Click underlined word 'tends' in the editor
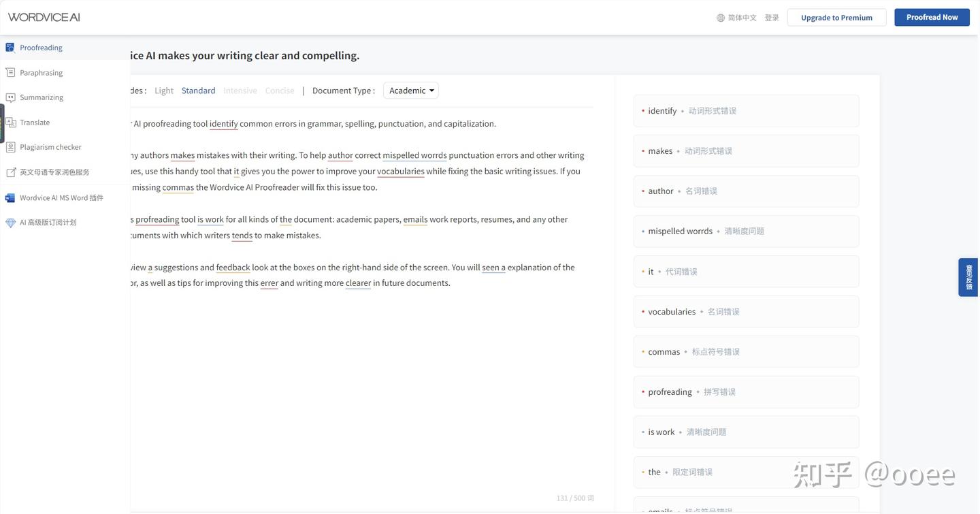Image resolution: width=980 pixels, height=514 pixels. pos(242,236)
